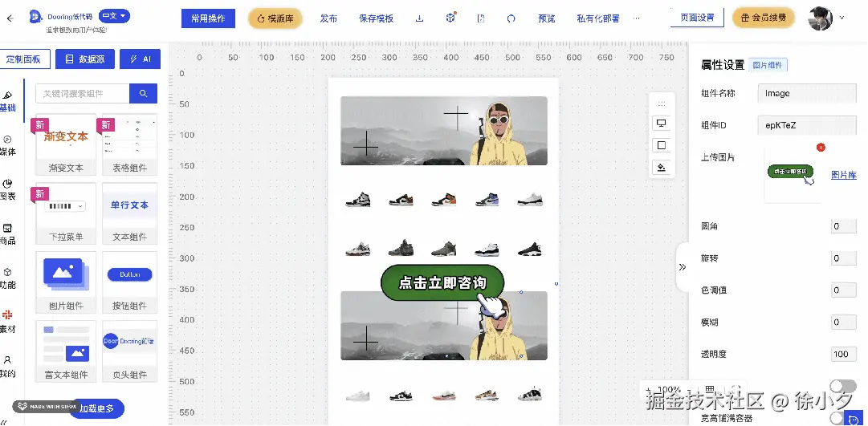Image resolution: width=868 pixels, height=426 pixels.
Task: Remove the uploaded image with the red X
Action: pos(821,147)
